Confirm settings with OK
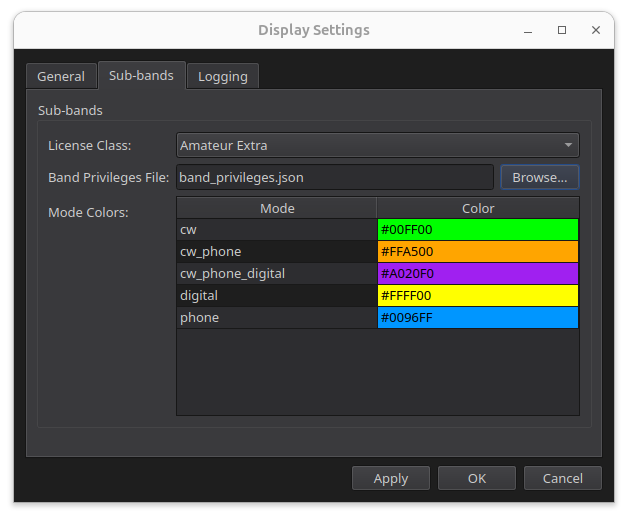Viewport: 628px width, 519px height. tap(477, 478)
